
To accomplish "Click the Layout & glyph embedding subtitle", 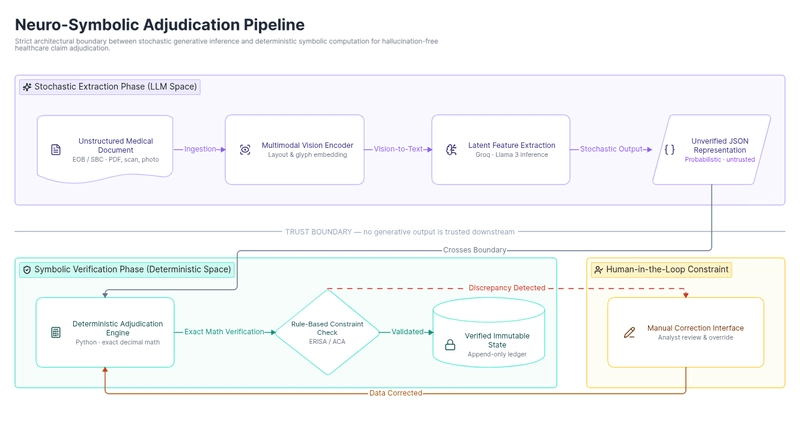I will (307, 155).
